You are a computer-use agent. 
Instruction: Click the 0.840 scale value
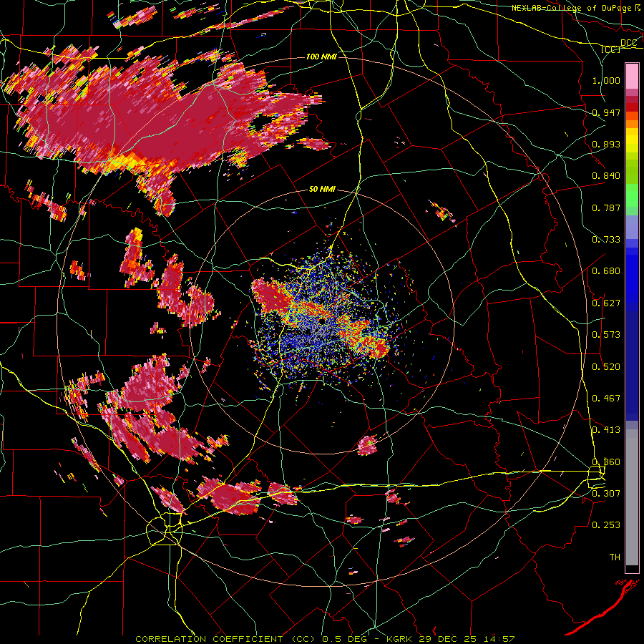coord(606,176)
